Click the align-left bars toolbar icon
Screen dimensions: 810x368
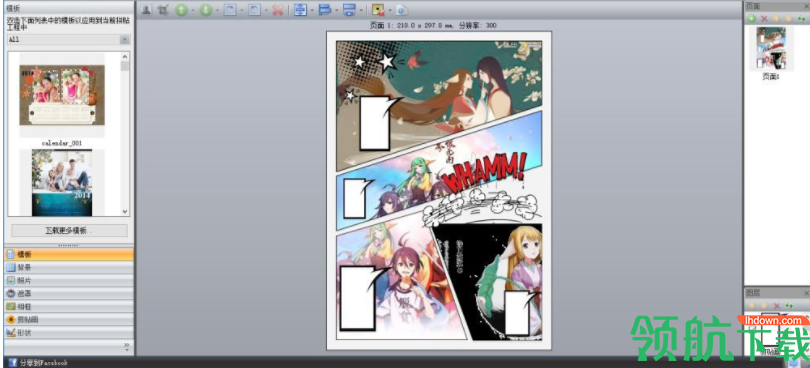325,10
